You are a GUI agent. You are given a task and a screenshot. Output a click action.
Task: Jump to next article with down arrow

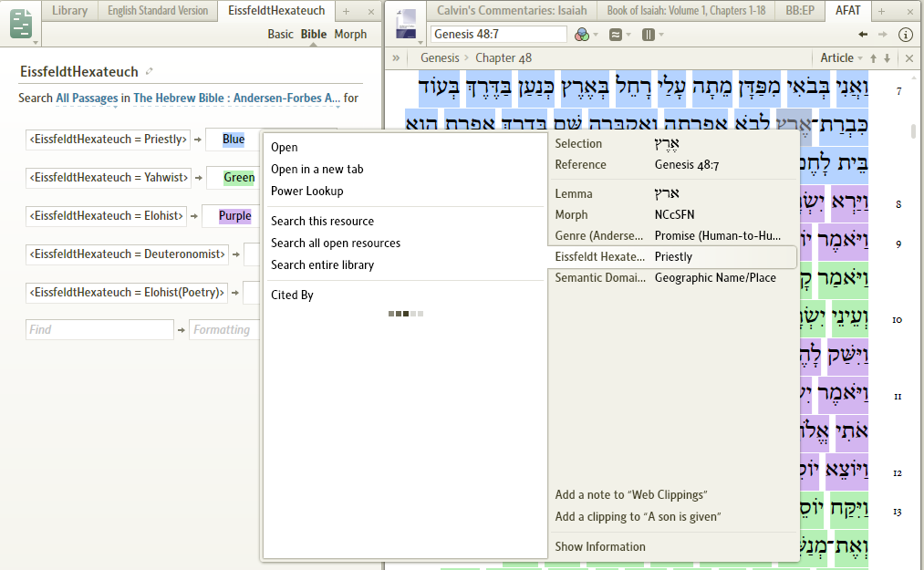[x=887, y=57]
